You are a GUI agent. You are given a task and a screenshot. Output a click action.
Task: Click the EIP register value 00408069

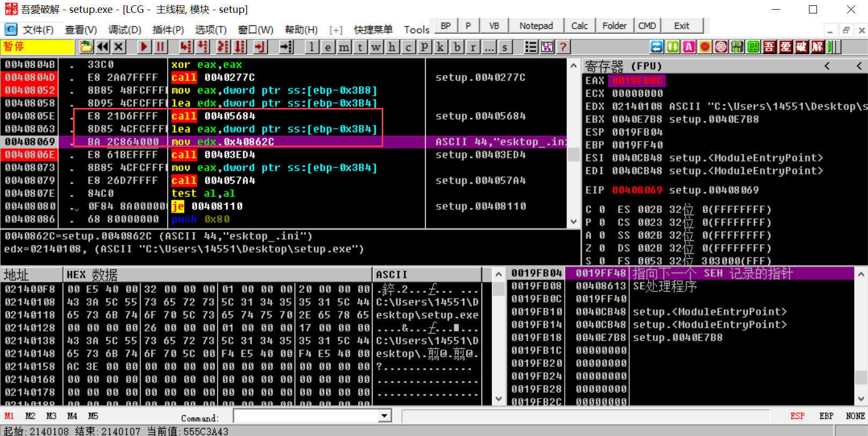click(637, 190)
